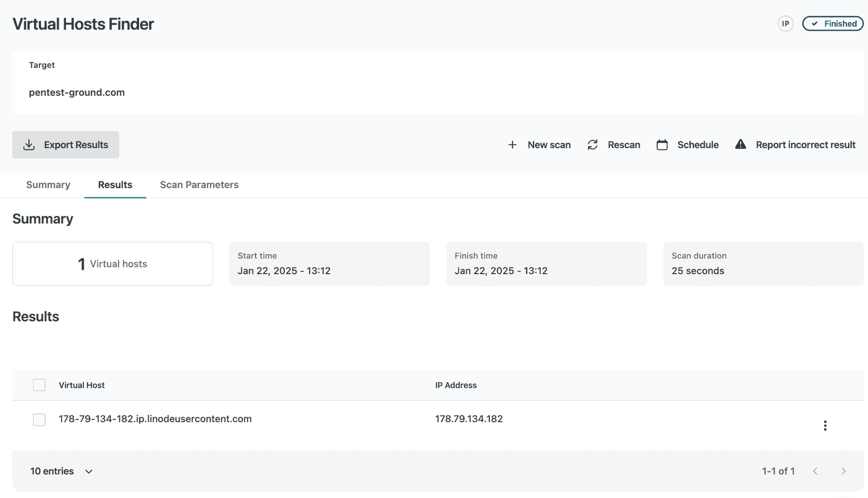The image size is (868, 498).
Task: Toggle the select-all checkbox in table header
Action: 39,385
